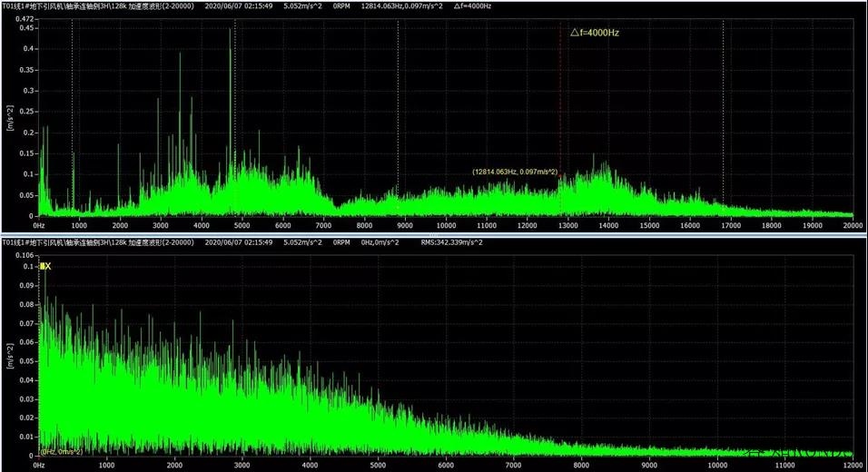Click the red dashed cursor line near 12800Hz
This screenshot has height=472, width=868.
[x=560, y=109]
